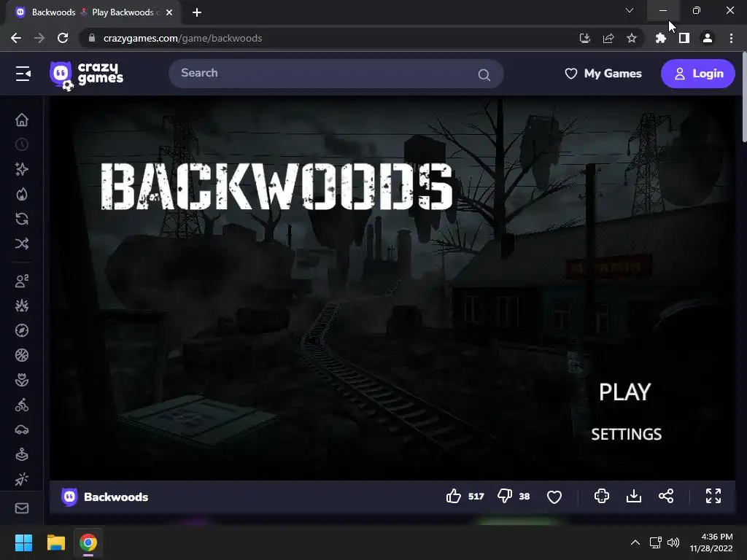The height and width of the screenshot is (560, 747).
Task: Toggle the browser side panel
Action: [684, 38]
